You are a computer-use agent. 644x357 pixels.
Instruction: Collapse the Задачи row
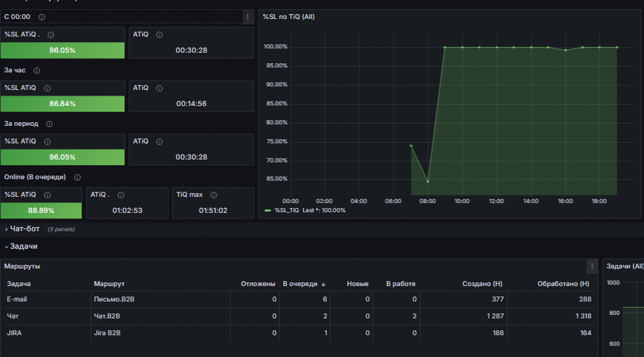point(23,246)
